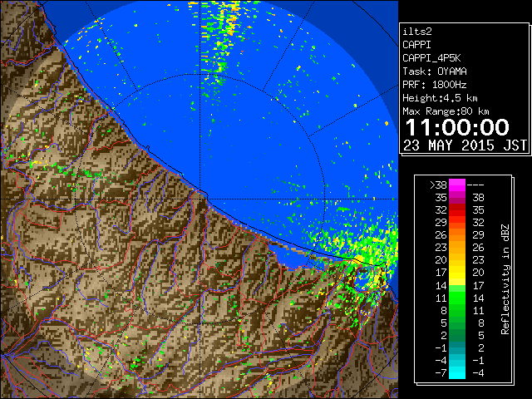Click the "Task: OYAMA" line

tap(435, 71)
